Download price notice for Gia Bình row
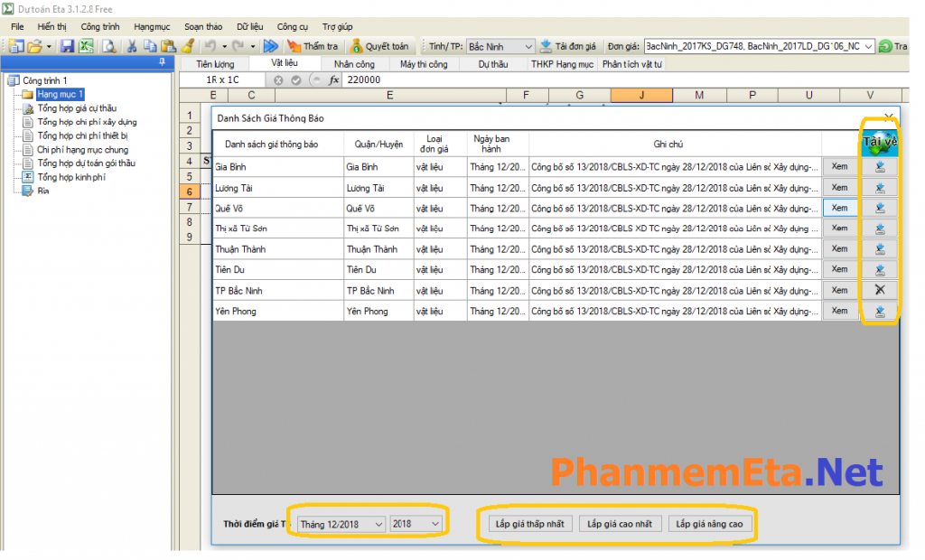This screenshot has width=925, height=560. click(879, 167)
